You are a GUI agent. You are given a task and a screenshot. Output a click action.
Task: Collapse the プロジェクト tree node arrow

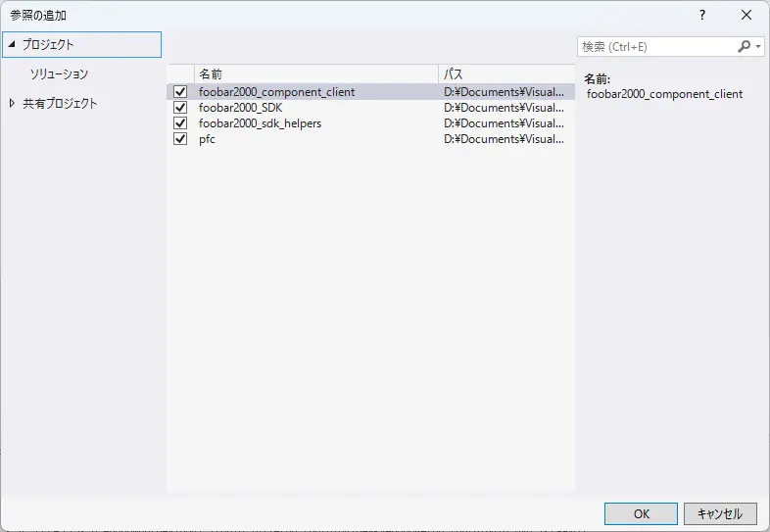coord(12,44)
